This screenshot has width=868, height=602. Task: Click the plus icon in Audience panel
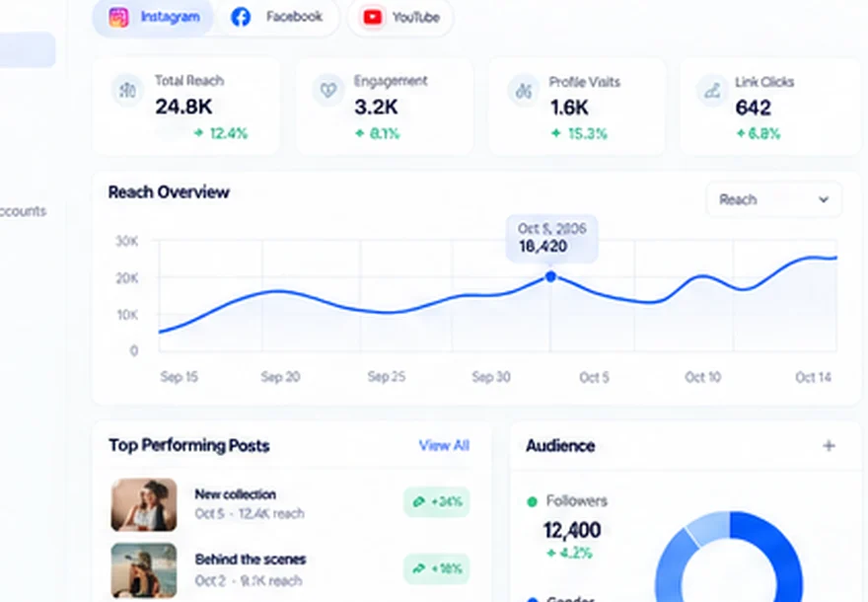(x=829, y=446)
